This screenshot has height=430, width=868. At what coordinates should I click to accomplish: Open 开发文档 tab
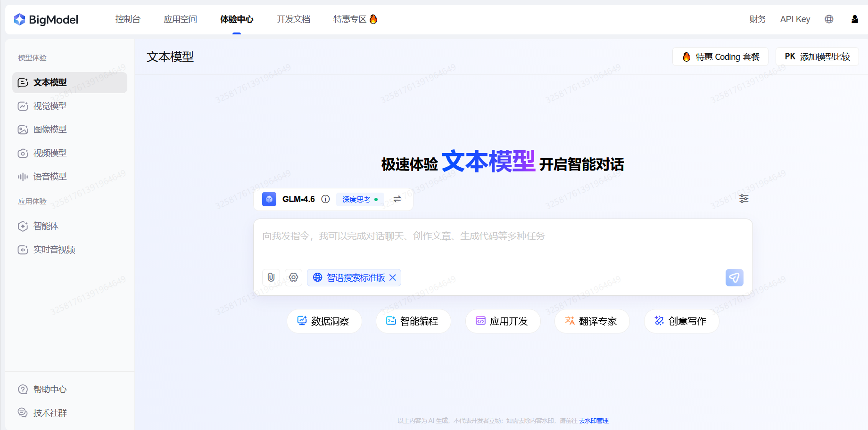pos(293,19)
